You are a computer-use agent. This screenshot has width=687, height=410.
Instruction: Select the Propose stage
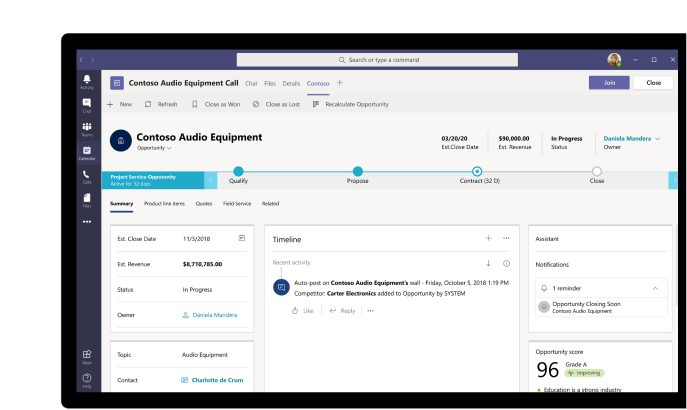358,171
